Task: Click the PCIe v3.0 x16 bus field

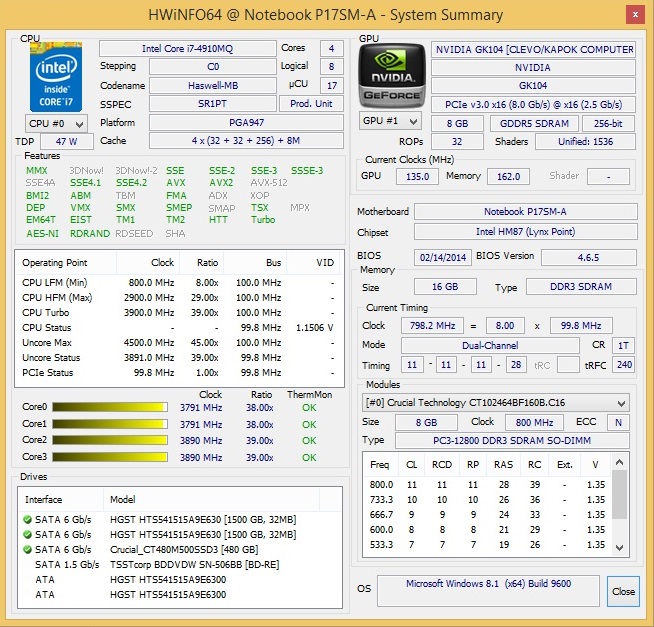Action: [533, 105]
